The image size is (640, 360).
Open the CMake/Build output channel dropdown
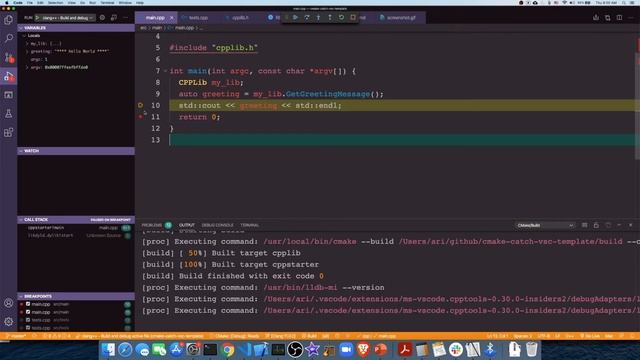pos(545,225)
